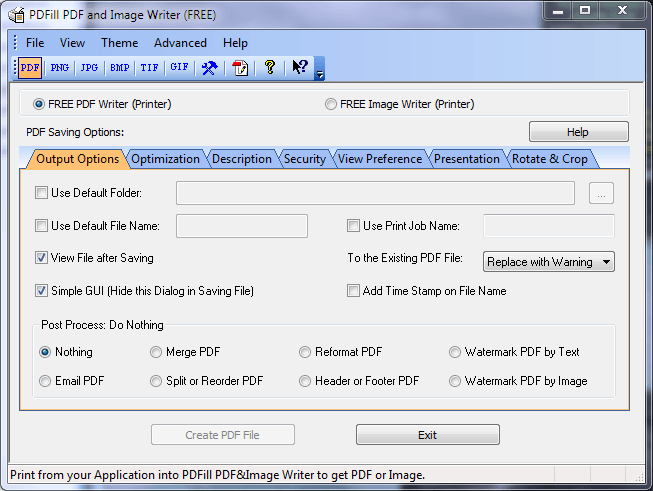This screenshot has width=653, height=491.
Task: Select FREE PDF Writer (Printer) radio button
Action: (39, 104)
